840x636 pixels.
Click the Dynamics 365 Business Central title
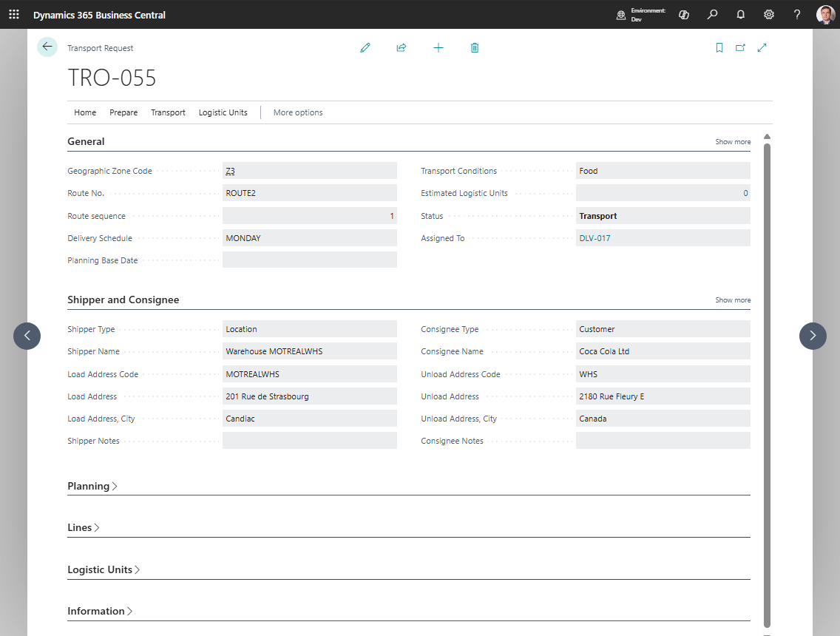click(99, 15)
